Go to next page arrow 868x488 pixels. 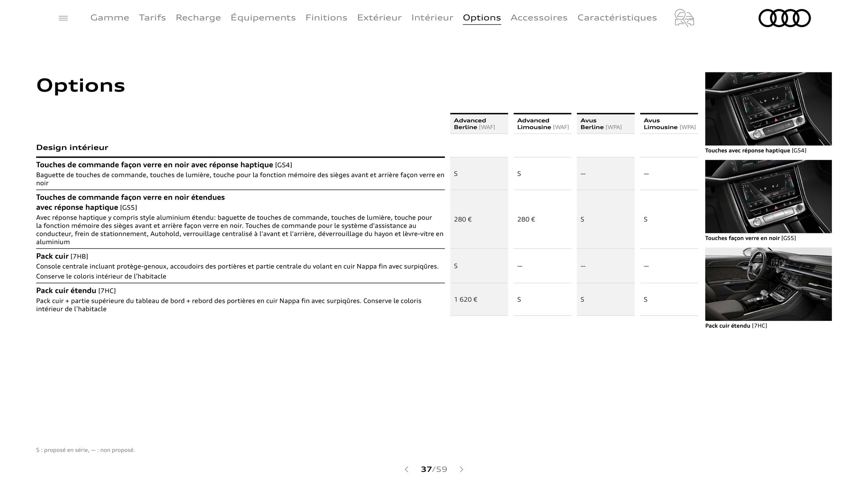(x=461, y=469)
